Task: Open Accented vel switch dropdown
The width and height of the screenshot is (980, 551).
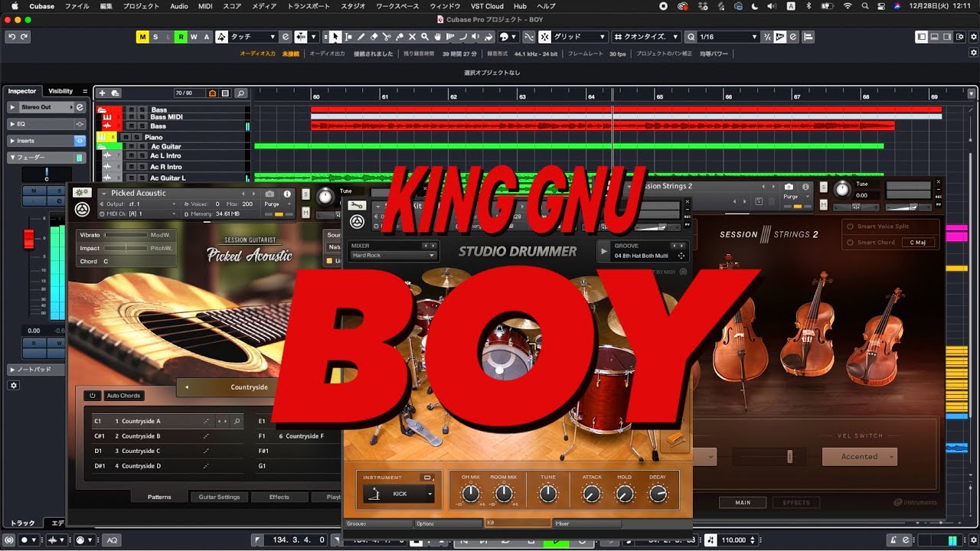Action: point(859,457)
